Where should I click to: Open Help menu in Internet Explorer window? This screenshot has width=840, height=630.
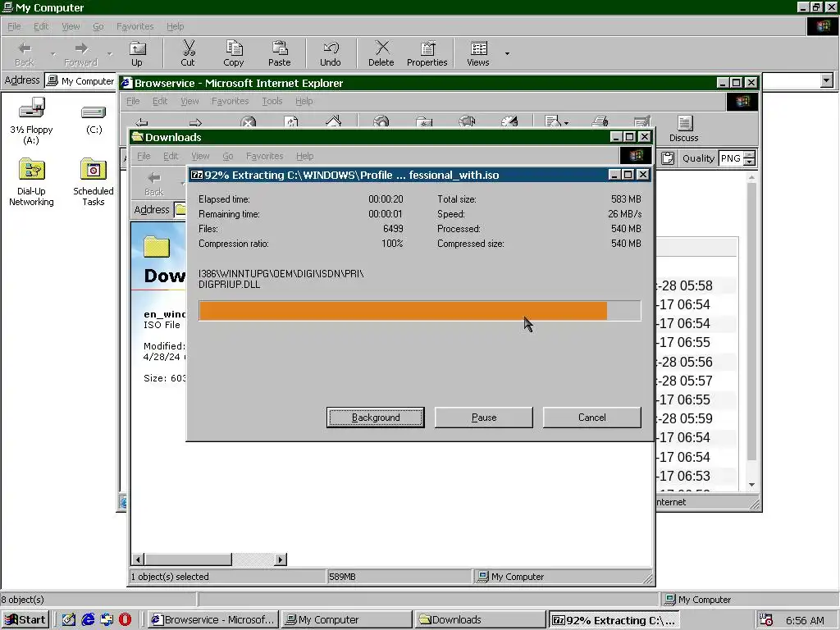(304, 101)
